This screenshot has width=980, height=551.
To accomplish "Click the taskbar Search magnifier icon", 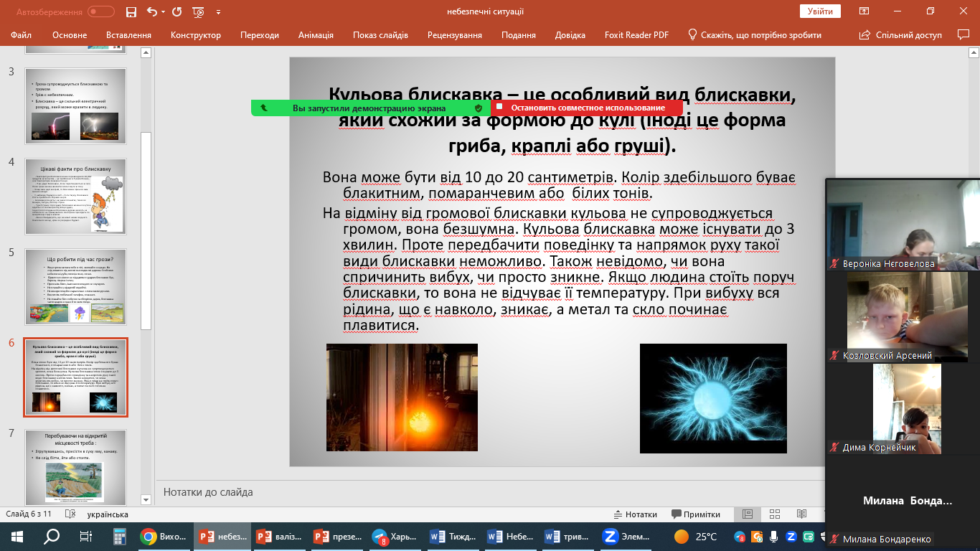I will 52,536.
